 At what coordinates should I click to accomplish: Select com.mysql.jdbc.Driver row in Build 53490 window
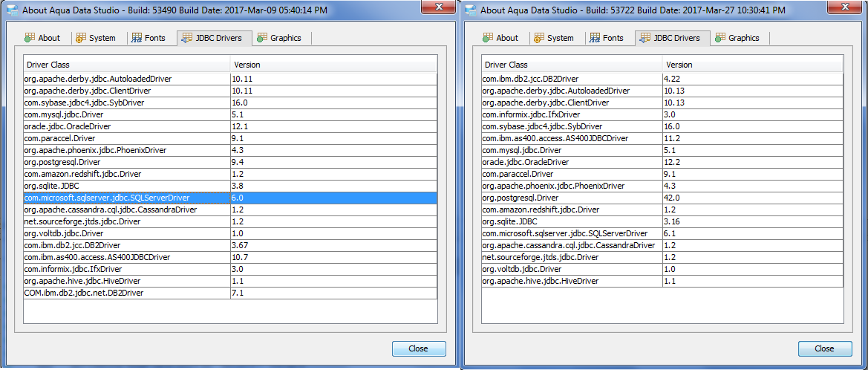tap(230, 114)
